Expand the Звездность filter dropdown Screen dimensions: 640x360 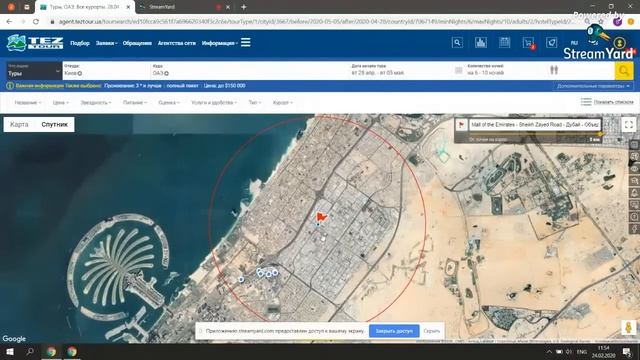tap(96, 102)
